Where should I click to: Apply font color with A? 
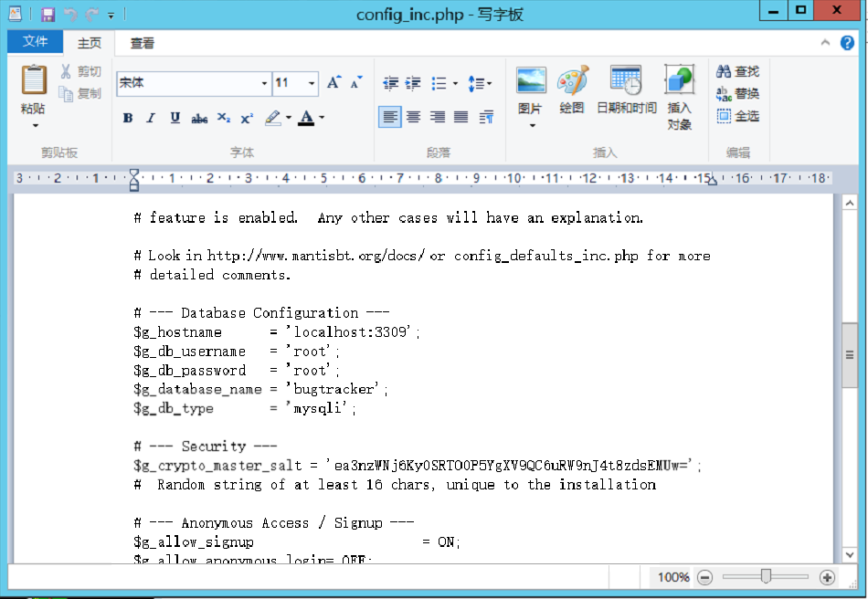click(306, 117)
